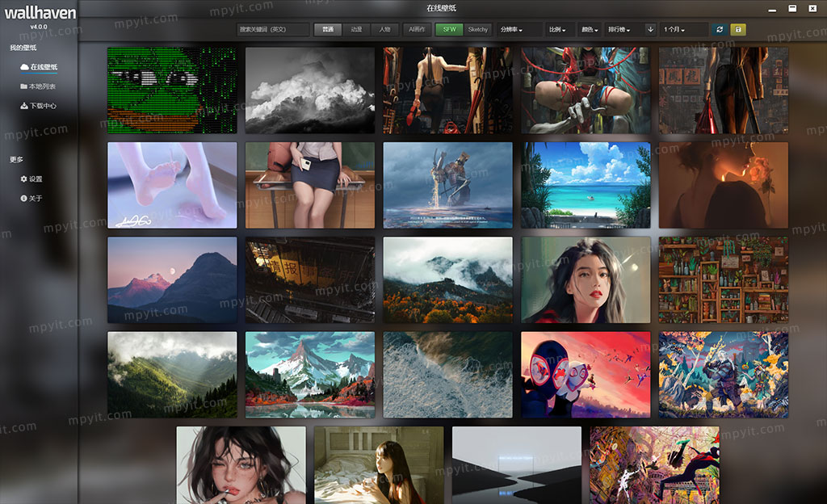
Task: Toggle the 人物 category filter
Action: coord(385,30)
